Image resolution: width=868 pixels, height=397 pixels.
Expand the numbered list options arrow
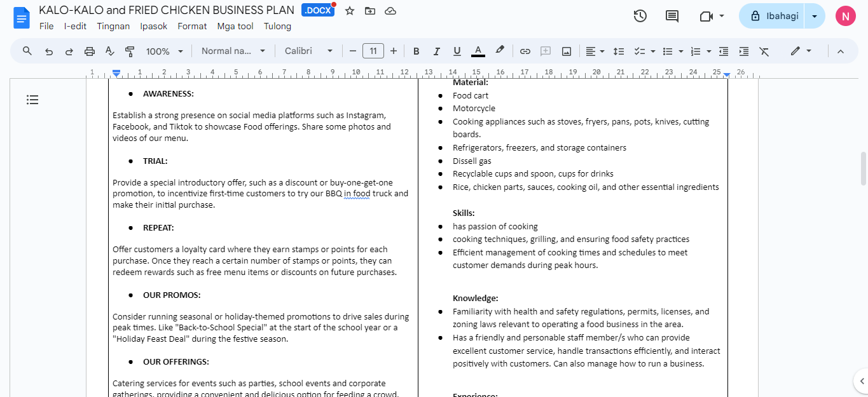[x=709, y=51]
